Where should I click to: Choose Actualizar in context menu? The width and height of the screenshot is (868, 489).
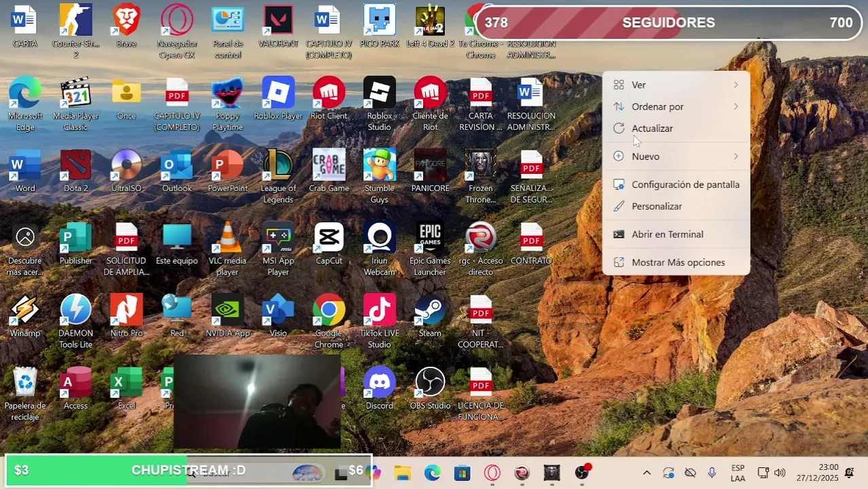[x=676, y=128]
